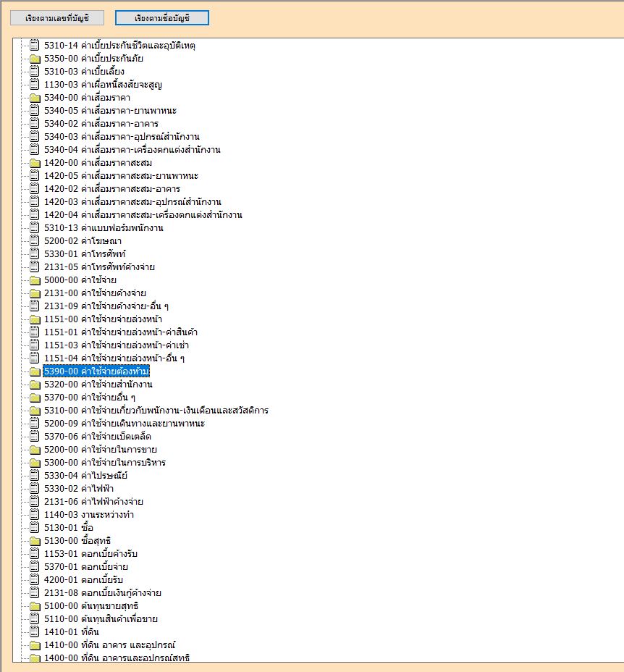Click document icon of 5310-14 ค่าเบี้ยประกันชีวิตและอุบัติเหตุ
Image resolution: width=624 pixels, height=672 pixels.
(x=35, y=46)
